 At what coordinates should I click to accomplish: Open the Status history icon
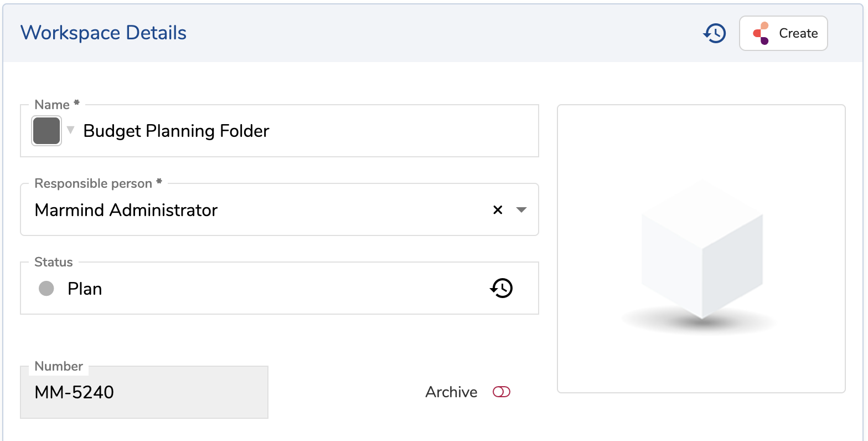[502, 288]
